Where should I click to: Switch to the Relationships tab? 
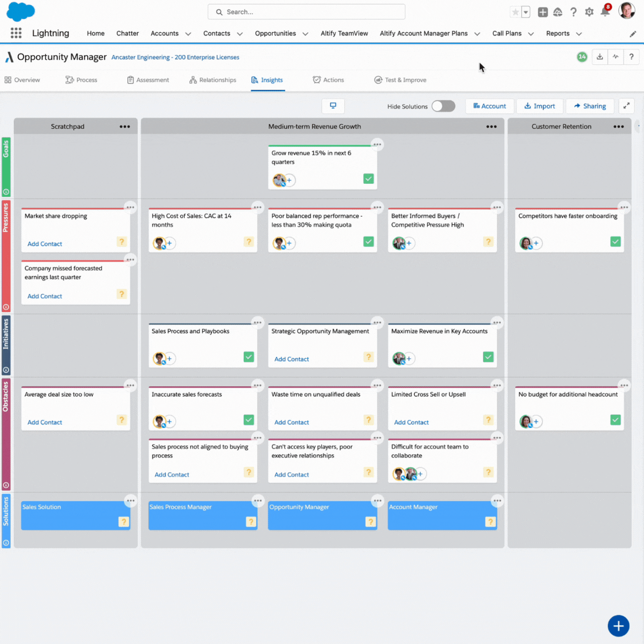[213, 80]
